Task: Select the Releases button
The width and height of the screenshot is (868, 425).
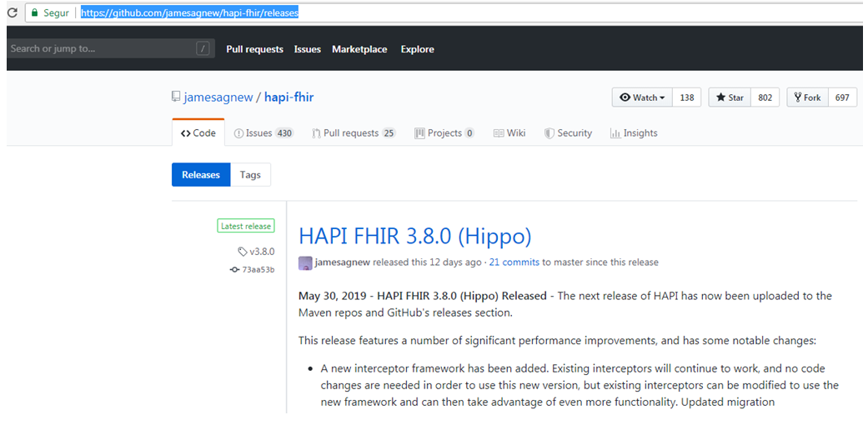Action: (201, 175)
